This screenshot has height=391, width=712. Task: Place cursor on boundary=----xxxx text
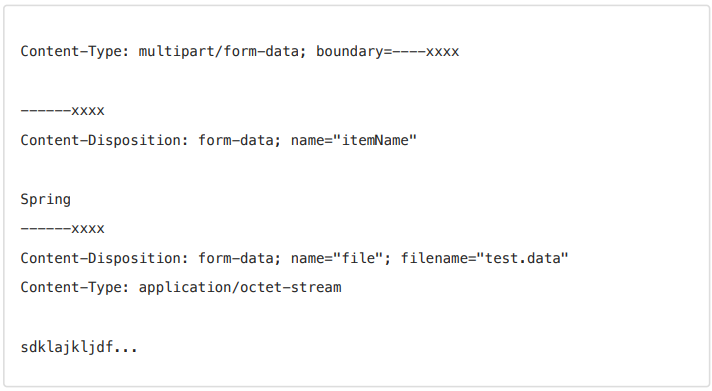(388, 52)
